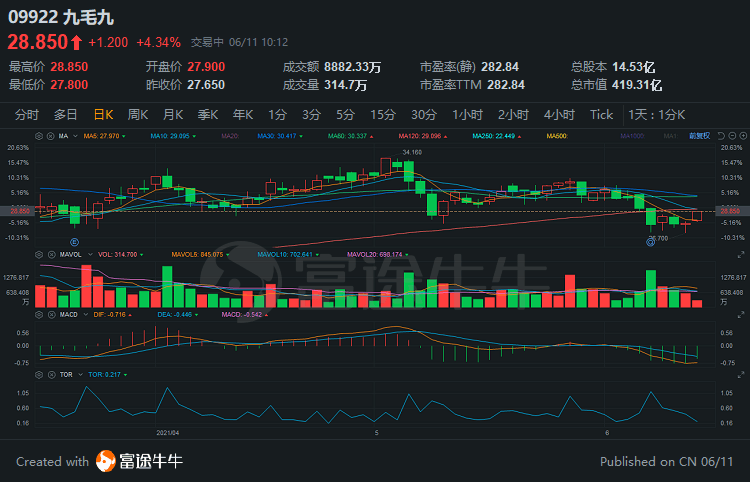Remove the MAVOL indicator panel
Image resolution: width=750 pixels, height=482 pixels.
(50, 254)
